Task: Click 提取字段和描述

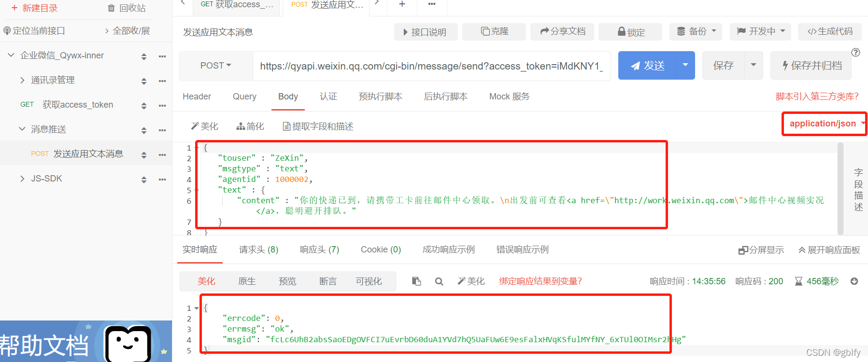Action: [318, 126]
